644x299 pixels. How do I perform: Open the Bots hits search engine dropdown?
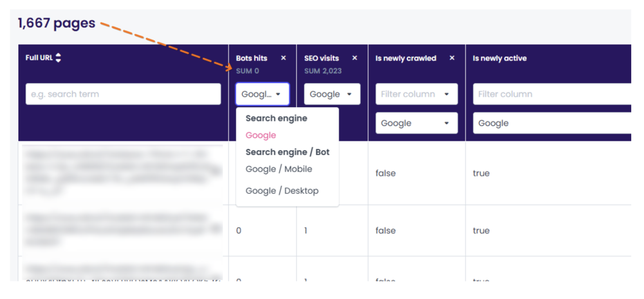point(262,94)
